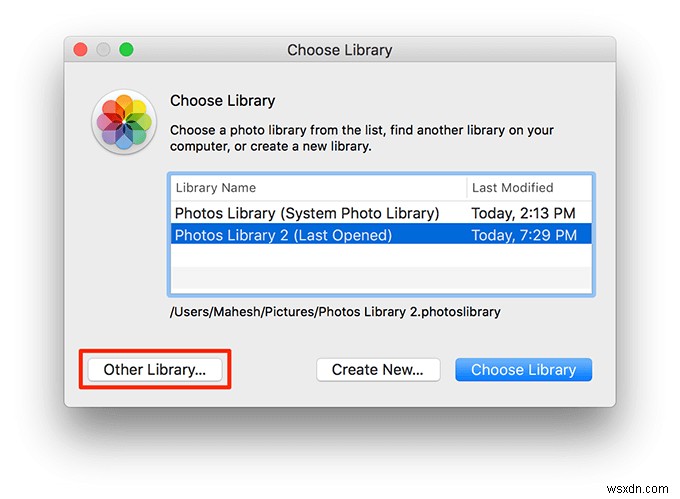Click the empty row below the libraries
Viewport: 680px width, 499px height.
380,257
